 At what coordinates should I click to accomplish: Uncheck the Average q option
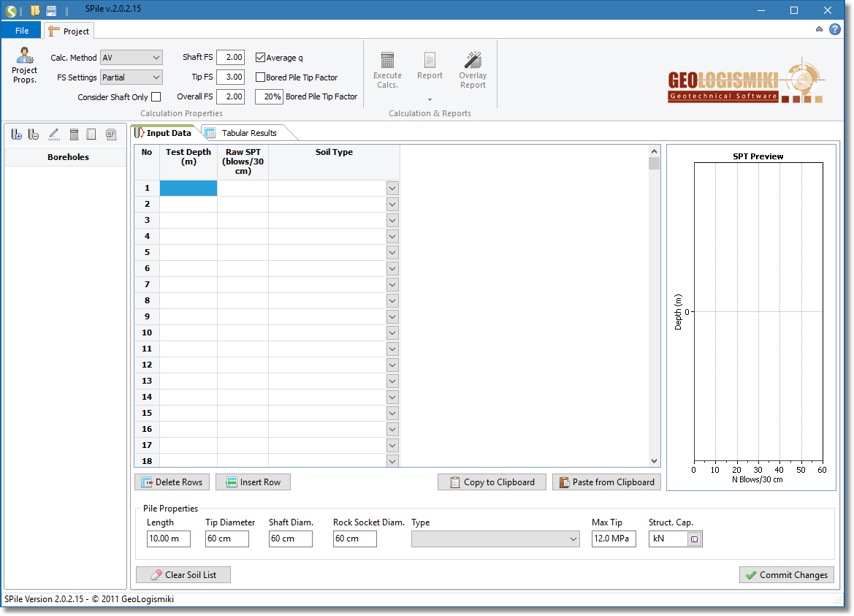260,57
